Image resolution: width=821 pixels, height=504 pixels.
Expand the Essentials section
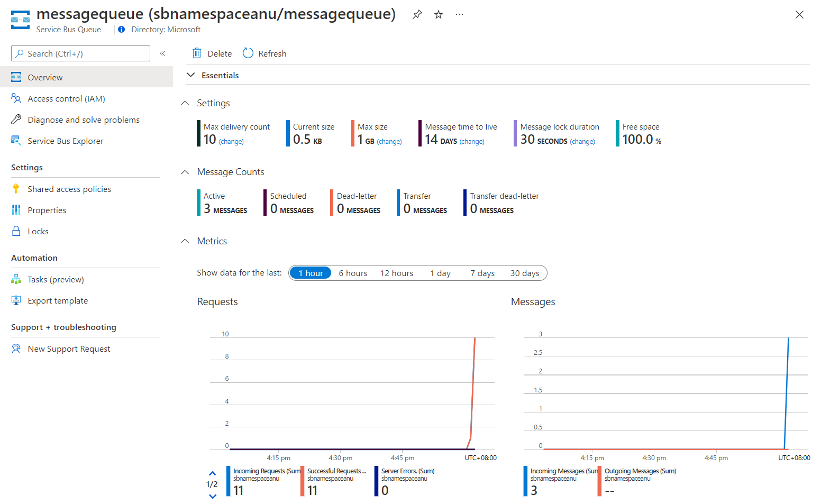pyautogui.click(x=191, y=75)
